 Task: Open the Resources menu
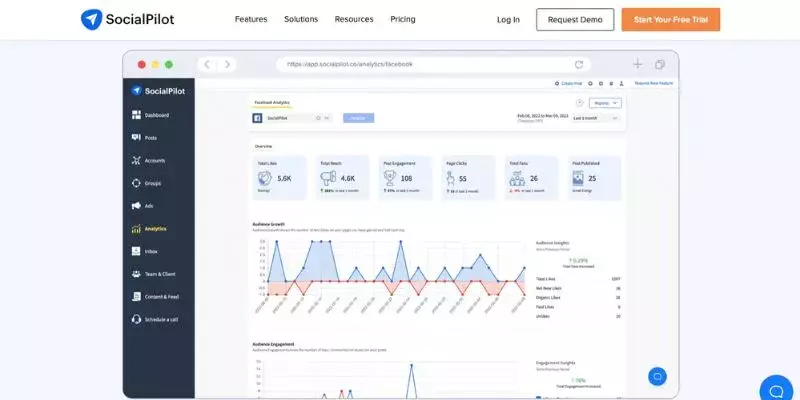pyautogui.click(x=354, y=19)
